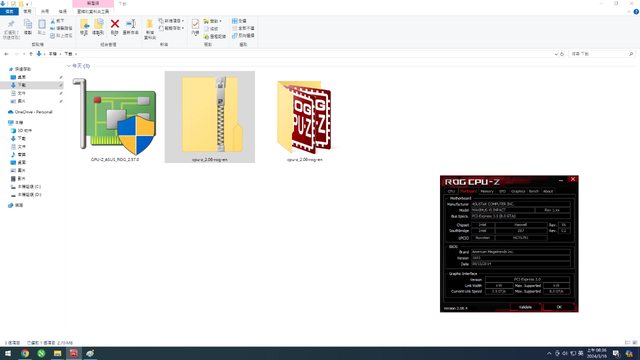The image size is (640, 360).
Task: Switch to the Graphics tab in CPU-Z
Action: pyautogui.click(x=518, y=191)
